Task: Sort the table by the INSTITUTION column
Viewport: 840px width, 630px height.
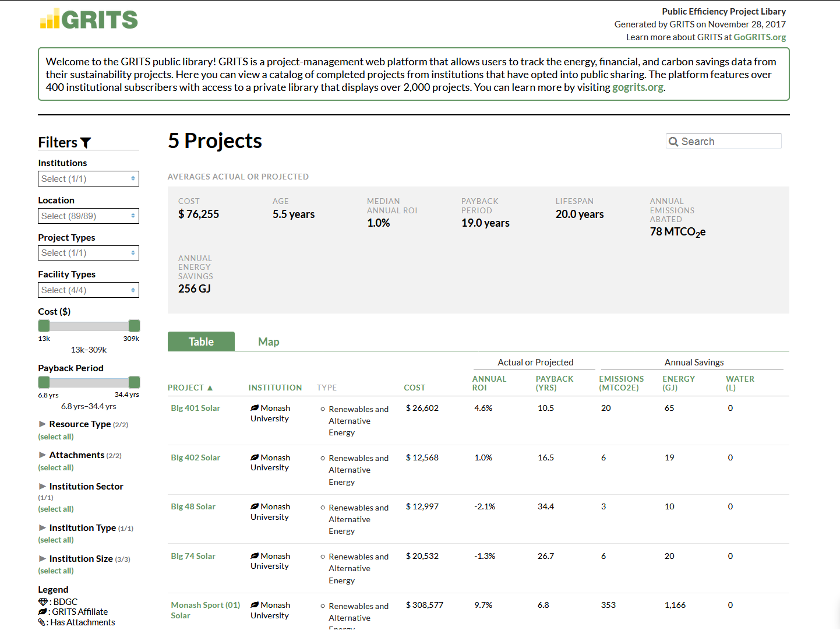Action: (x=276, y=388)
